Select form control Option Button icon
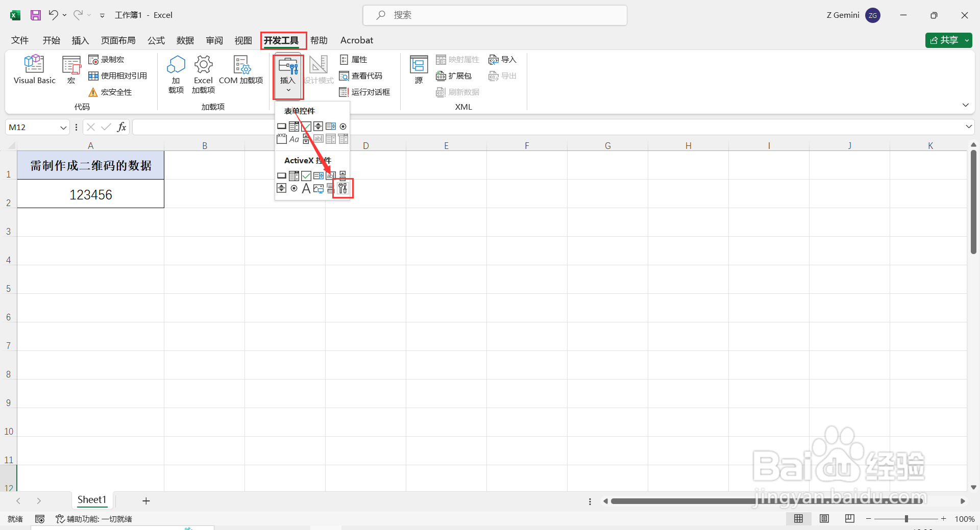 (x=343, y=126)
